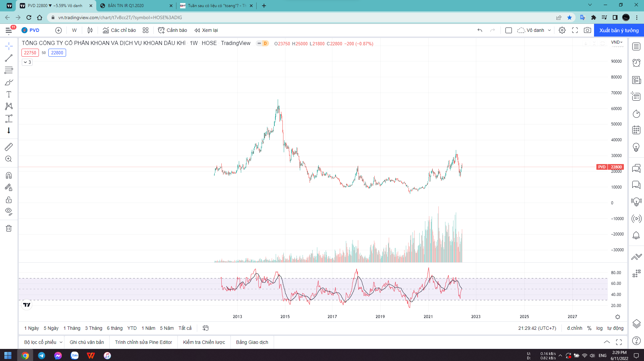Open the watchlist panel
This screenshot has height=361, width=644.
(636, 47)
